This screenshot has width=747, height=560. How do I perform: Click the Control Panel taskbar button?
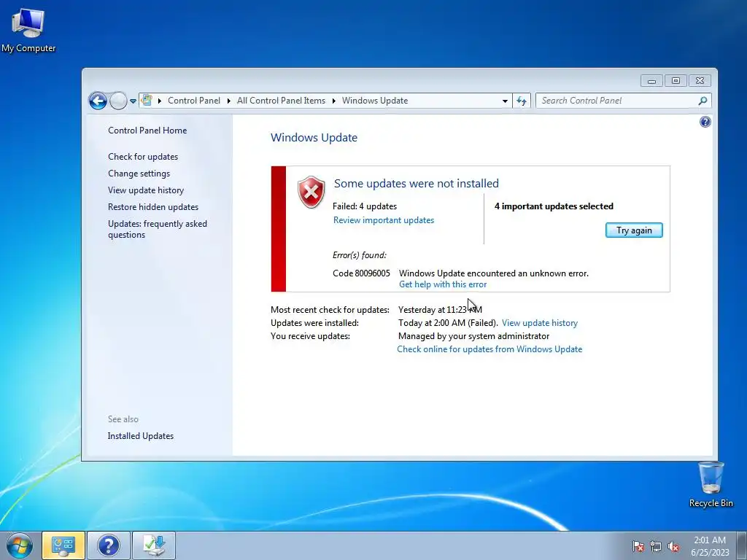point(63,545)
